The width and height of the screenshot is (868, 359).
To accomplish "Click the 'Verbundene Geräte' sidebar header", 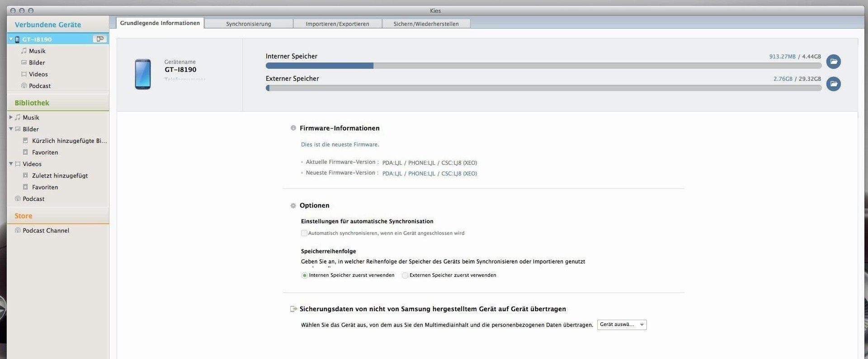I will pos(48,25).
